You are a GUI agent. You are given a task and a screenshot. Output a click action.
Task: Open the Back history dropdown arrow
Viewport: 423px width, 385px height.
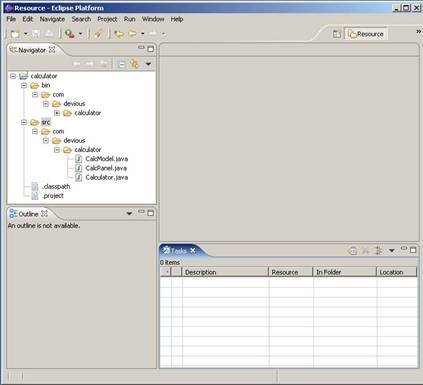(142, 34)
